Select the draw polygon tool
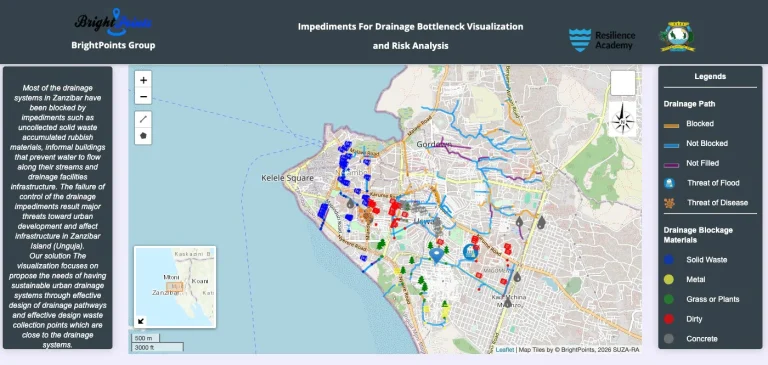 pyautogui.click(x=143, y=136)
